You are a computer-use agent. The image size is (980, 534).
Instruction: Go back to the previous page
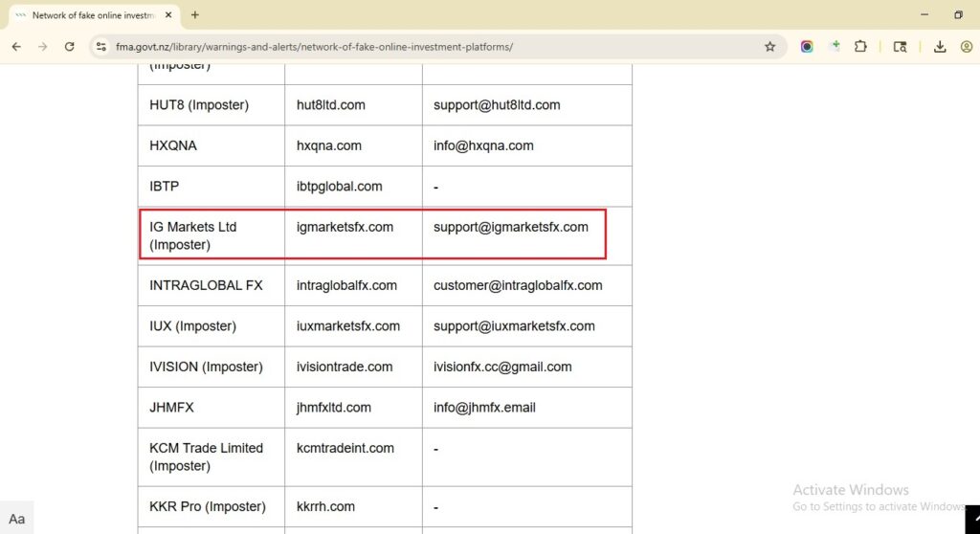coord(16,47)
